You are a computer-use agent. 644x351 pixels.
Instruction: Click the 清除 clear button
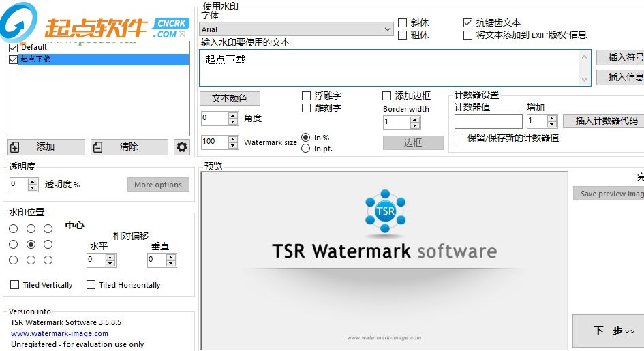129,147
